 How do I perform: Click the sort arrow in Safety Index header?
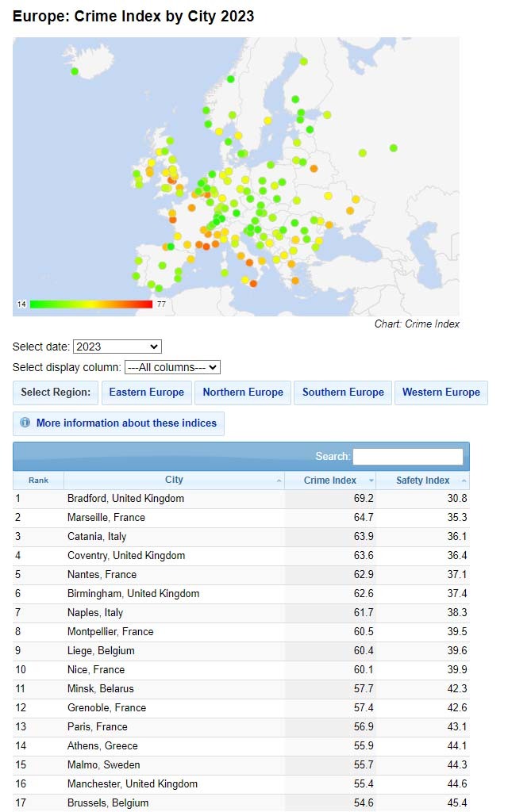click(x=464, y=481)
